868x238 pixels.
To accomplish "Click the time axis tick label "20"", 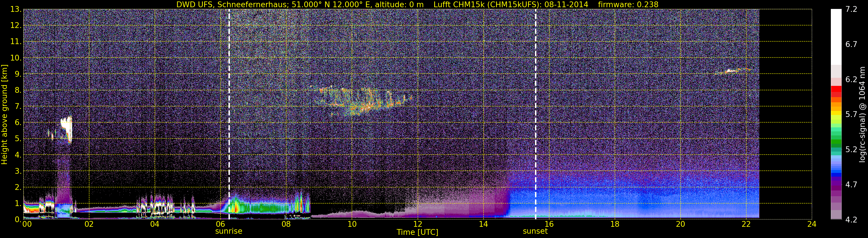I will [x=680, y=224].
